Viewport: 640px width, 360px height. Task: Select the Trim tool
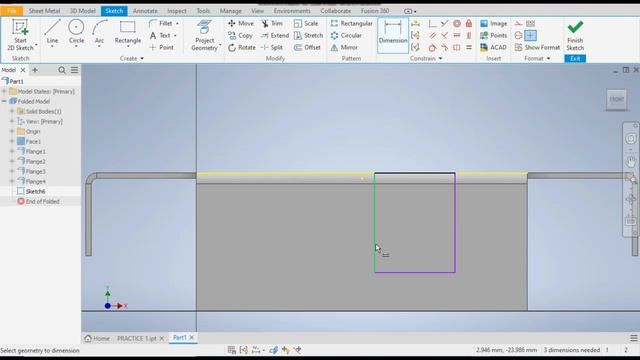point(272,23)
